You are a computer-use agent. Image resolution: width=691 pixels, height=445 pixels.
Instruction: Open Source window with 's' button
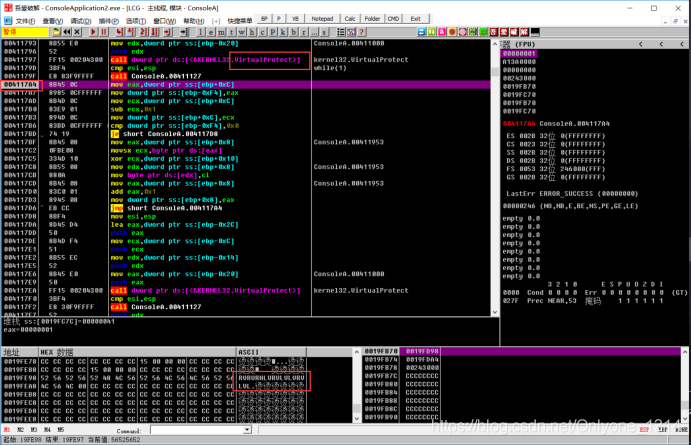coord(324,32)
